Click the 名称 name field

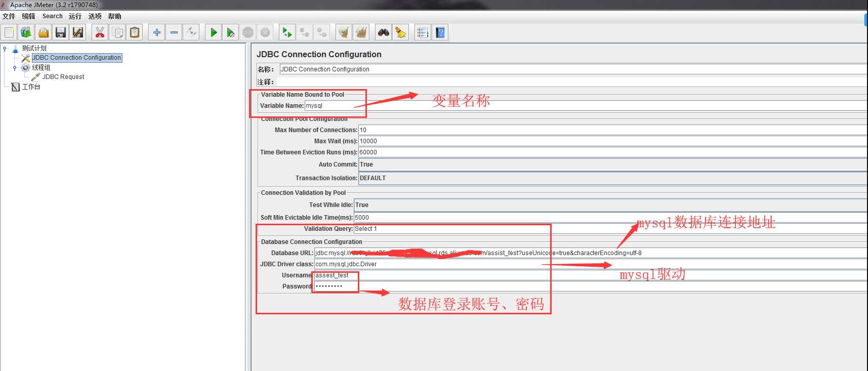[573, 69]
